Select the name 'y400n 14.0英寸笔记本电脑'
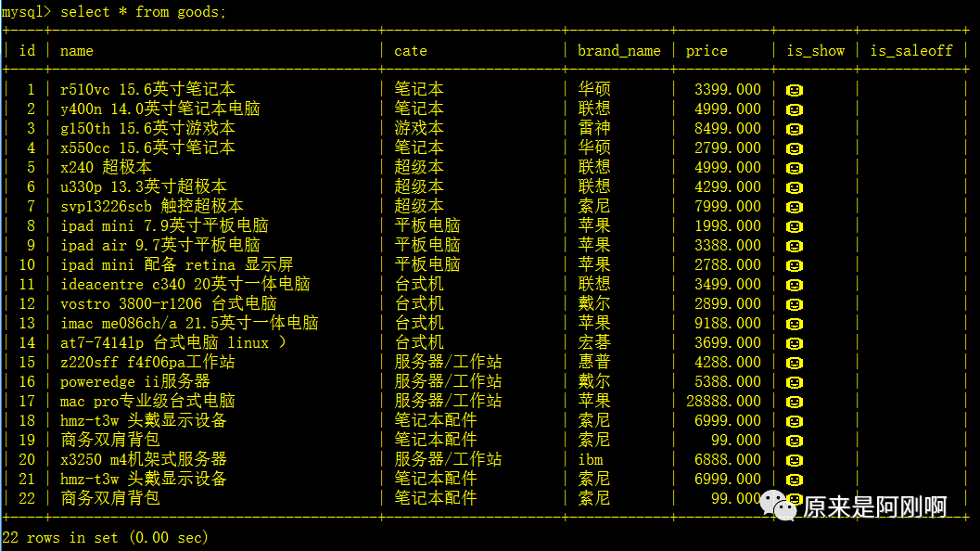Viewport: 980px width, 551px height. click(x=160, y=109)
